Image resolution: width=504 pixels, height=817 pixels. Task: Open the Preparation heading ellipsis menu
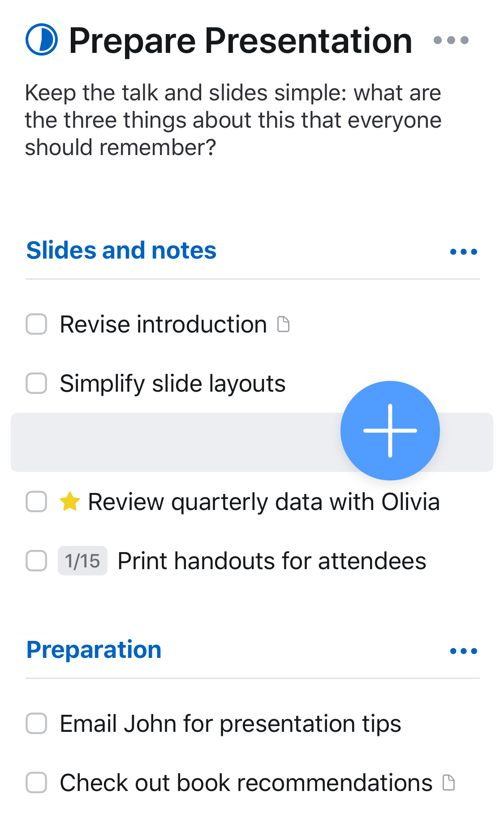pyautogui.click(x=463, y=651)
